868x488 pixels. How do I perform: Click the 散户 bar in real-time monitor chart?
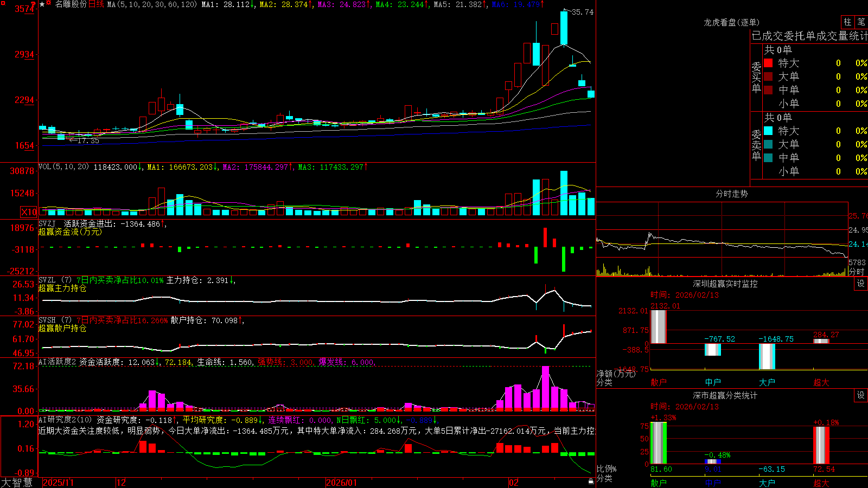coord(659,326)
